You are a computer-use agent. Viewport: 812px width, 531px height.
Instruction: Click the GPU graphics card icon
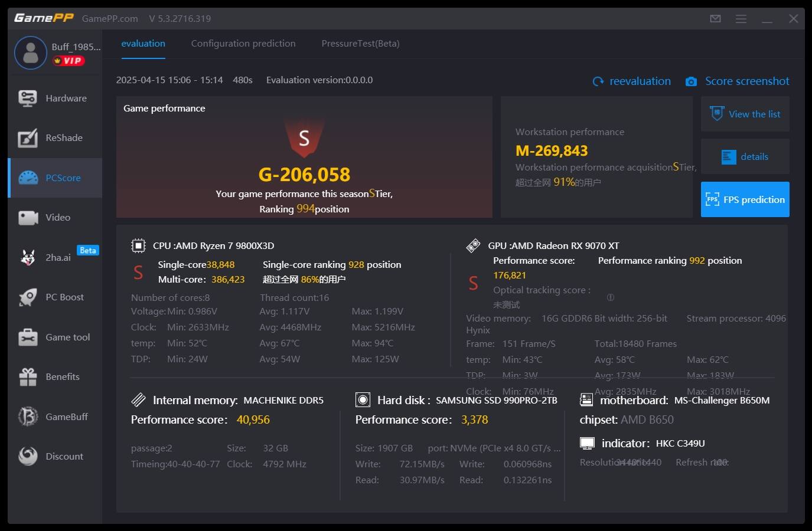click(x=473, y=245)
